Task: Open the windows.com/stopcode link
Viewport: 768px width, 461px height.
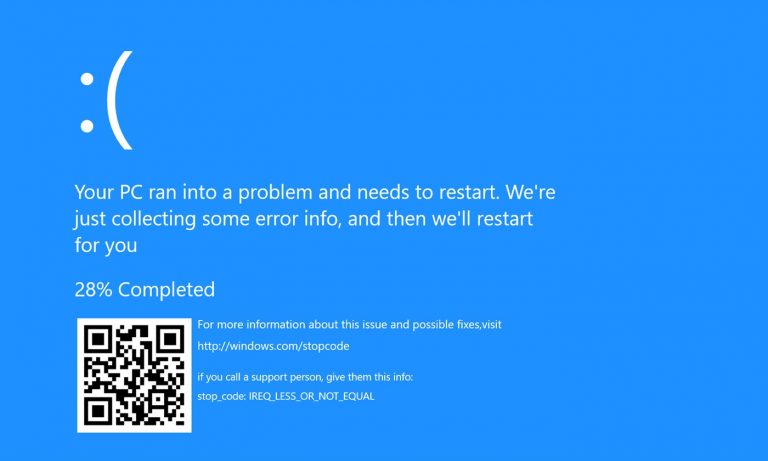Action: (273, 346)
